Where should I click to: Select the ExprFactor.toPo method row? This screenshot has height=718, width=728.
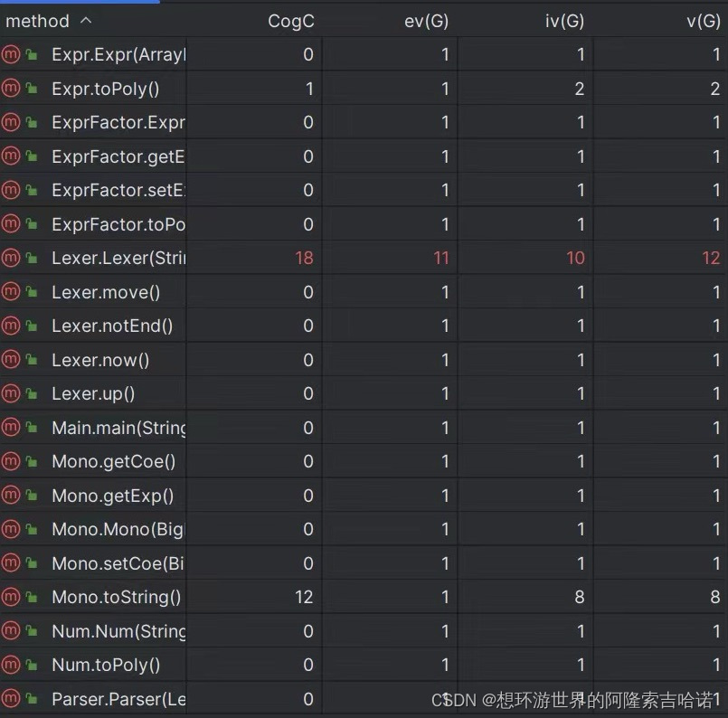coord(364,224)
